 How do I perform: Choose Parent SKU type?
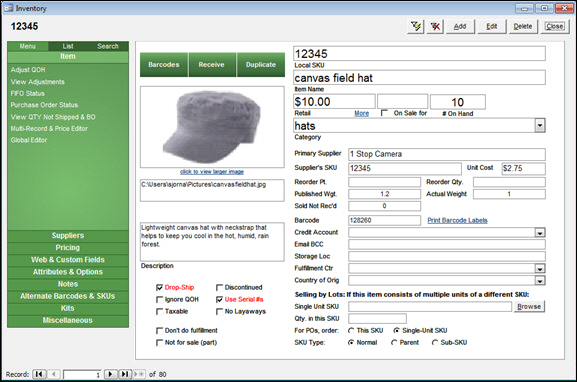pos(394,343)
